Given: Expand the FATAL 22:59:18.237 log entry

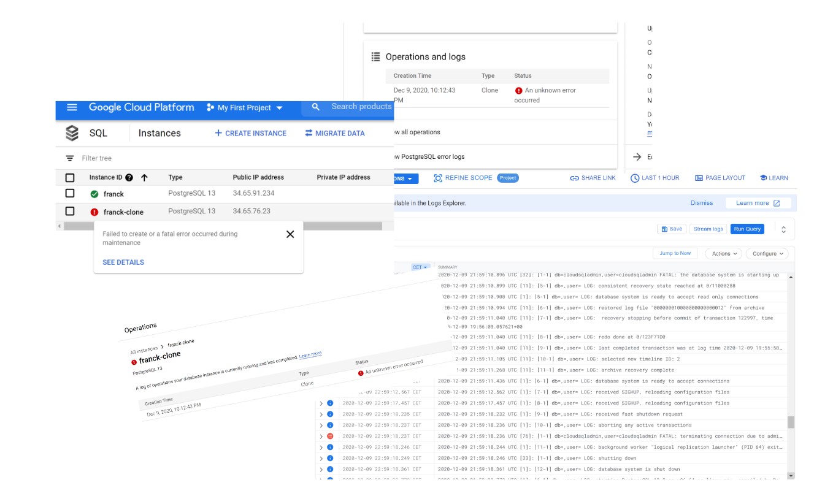Looking at the screenshot, I should coord(321,436).
